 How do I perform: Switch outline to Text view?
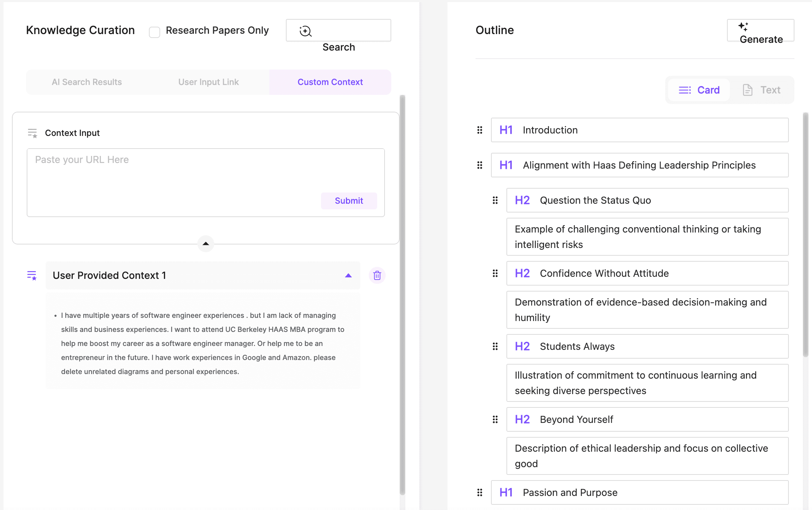tap(761, 90)
